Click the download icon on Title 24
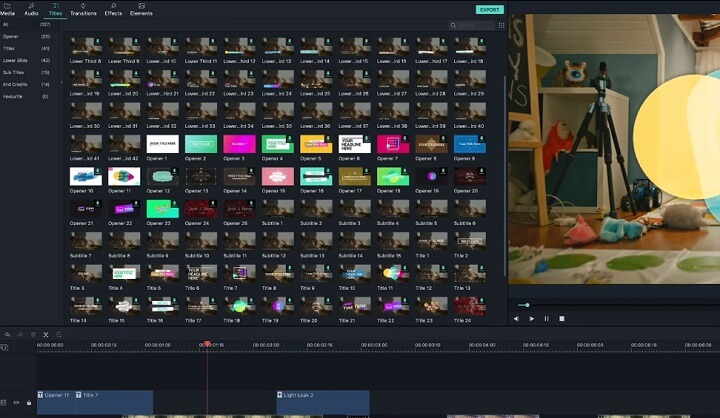 [x=482, y=300]
